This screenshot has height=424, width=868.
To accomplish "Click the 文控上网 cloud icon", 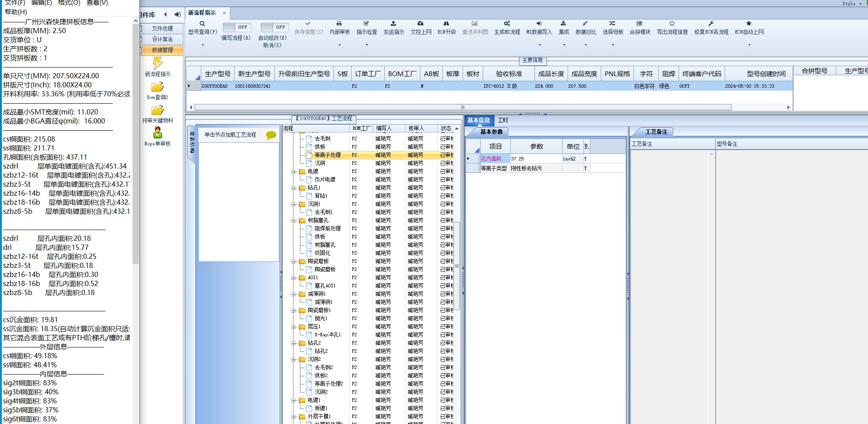I will pyautogui.click(x=420, y=24).
